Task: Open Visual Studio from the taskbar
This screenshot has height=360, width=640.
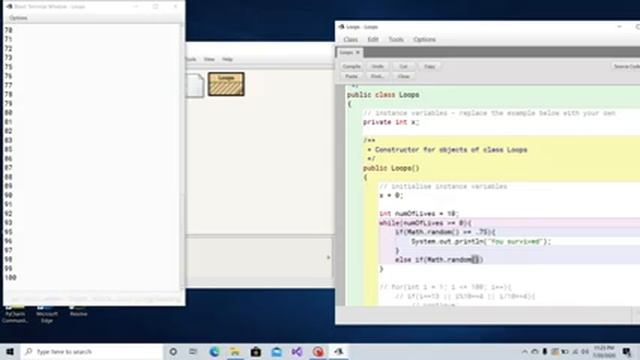Action: pyautogui.click(x=297, y=351)
